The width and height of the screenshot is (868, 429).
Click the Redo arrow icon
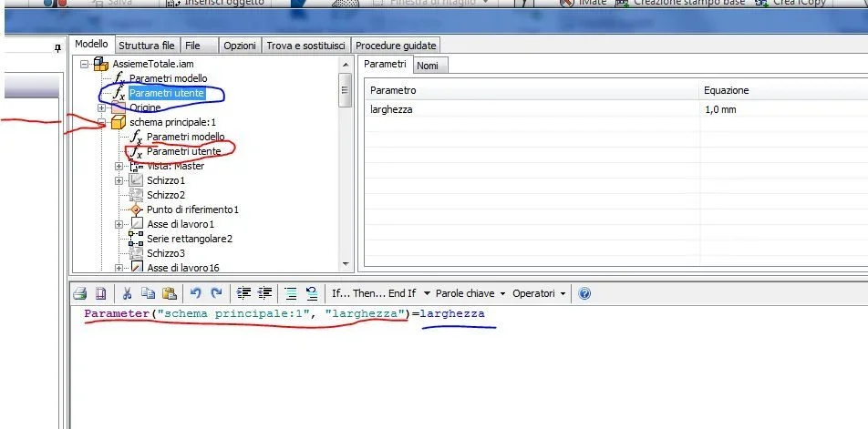(x=216, y=293)
